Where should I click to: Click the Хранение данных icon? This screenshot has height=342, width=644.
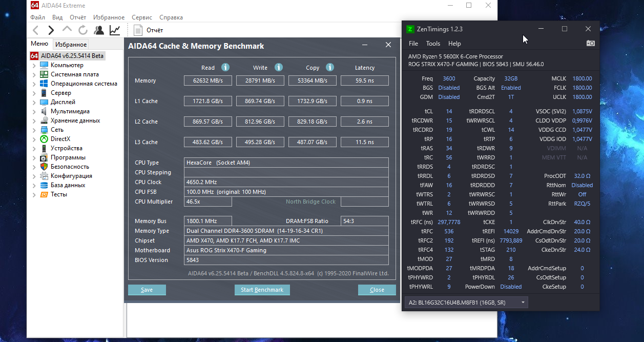(44, 120)
